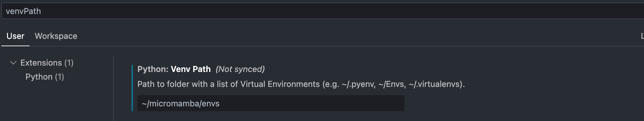This screenshot has width=644, height=121.
Task: Click the (1) count beside Python
Action: pyautogui.click(x=59, y=77)
